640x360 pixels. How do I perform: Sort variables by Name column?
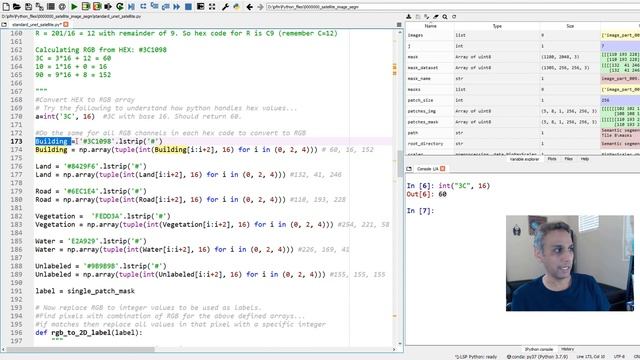click(430, 26)
